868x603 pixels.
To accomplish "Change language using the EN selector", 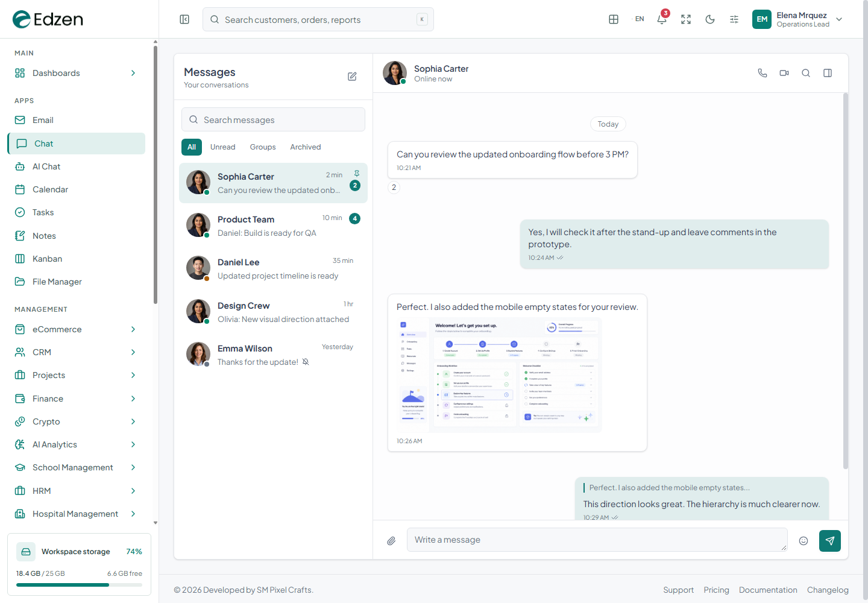I will pyautogui.click(x=640, y=19).
